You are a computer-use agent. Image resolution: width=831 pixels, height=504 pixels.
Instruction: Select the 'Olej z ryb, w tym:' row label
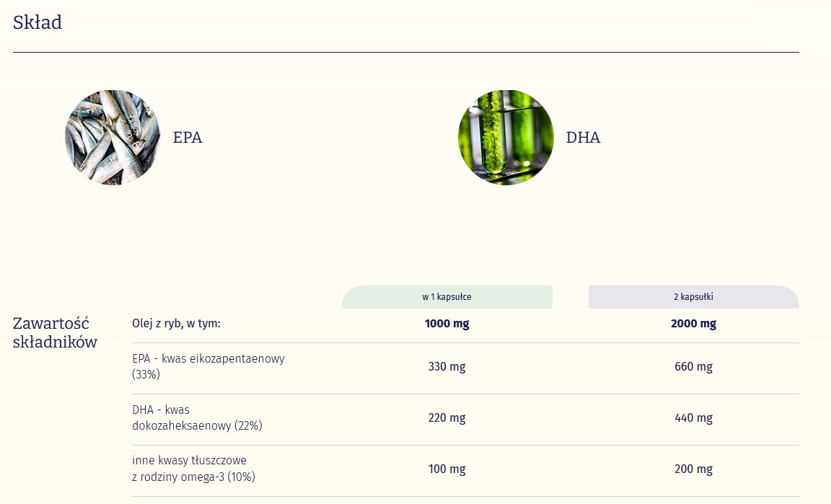(x=176, y=324)
